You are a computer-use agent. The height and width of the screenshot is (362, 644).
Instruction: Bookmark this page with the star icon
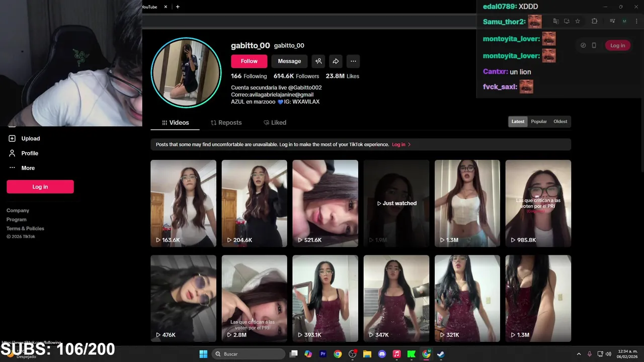pyautogui.click(x=578, y=21)
